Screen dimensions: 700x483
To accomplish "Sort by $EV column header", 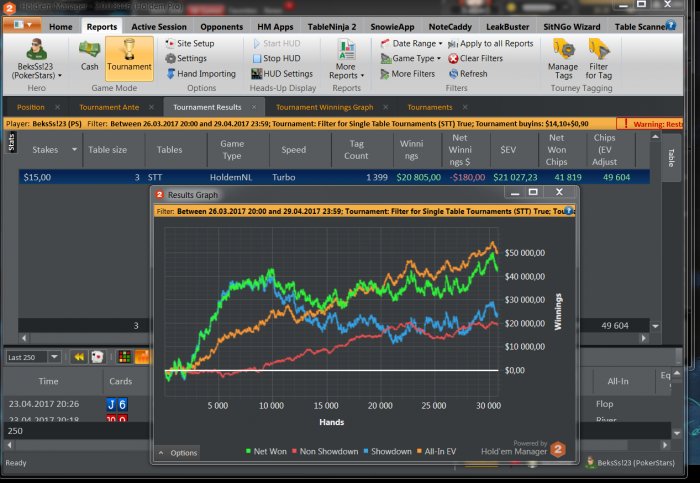I will pos(508,150).
